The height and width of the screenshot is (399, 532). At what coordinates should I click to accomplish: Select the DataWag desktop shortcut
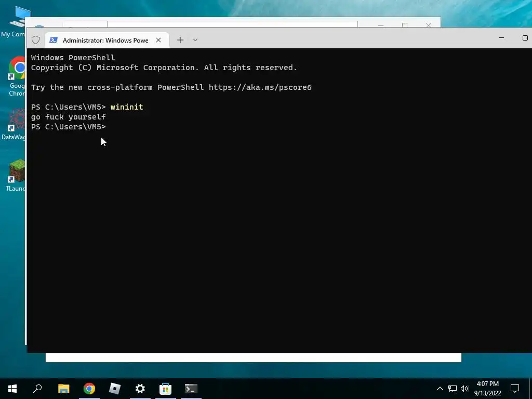click(x=13, y=124)
